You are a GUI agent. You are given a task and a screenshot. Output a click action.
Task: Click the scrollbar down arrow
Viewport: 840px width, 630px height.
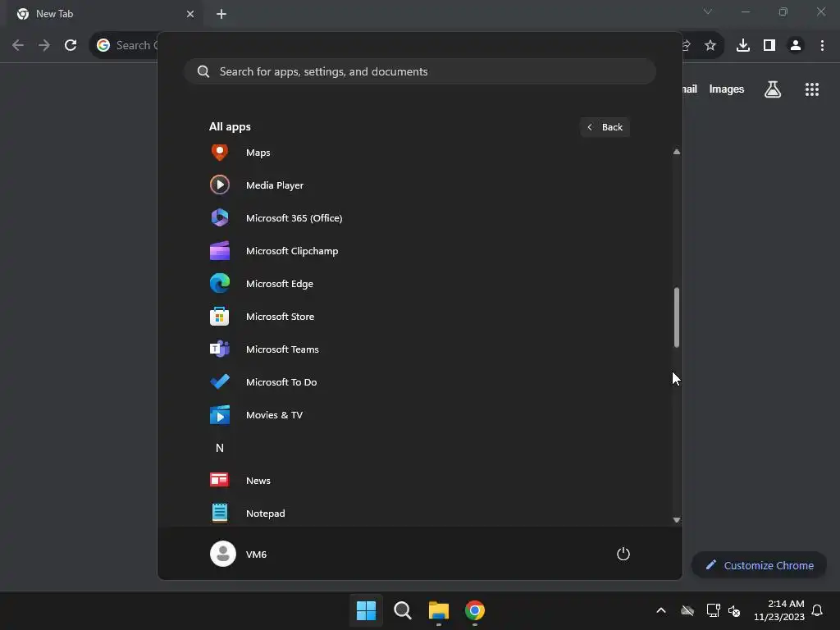[x=677, y=519]
